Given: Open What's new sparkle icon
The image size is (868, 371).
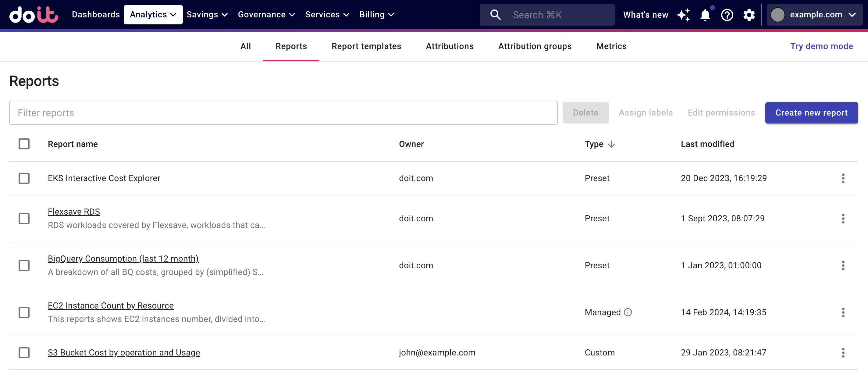Looking at the screenshot, I should pyautogui.click(x=683, y=15).
